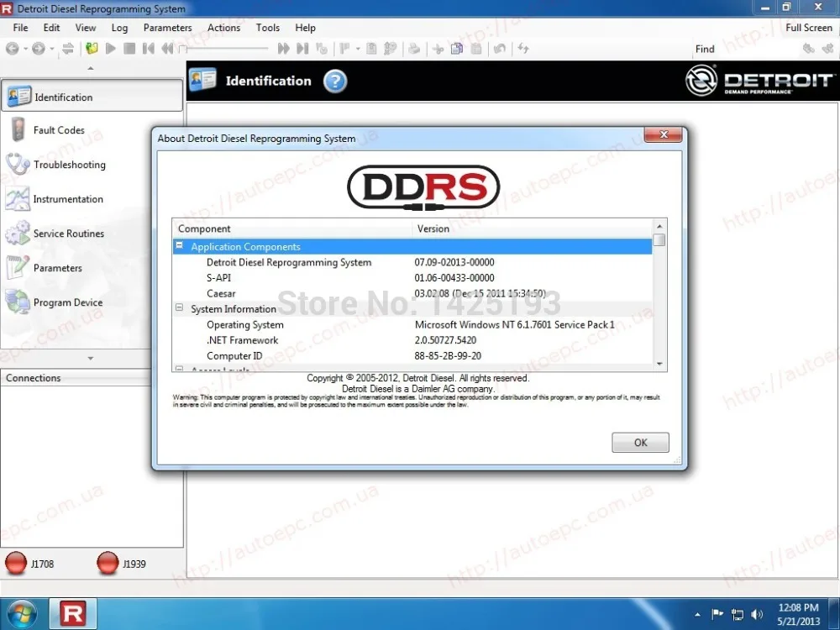840x630 pixels.
Task: Click the blue help question mark icon
Action: coord(335,81)
